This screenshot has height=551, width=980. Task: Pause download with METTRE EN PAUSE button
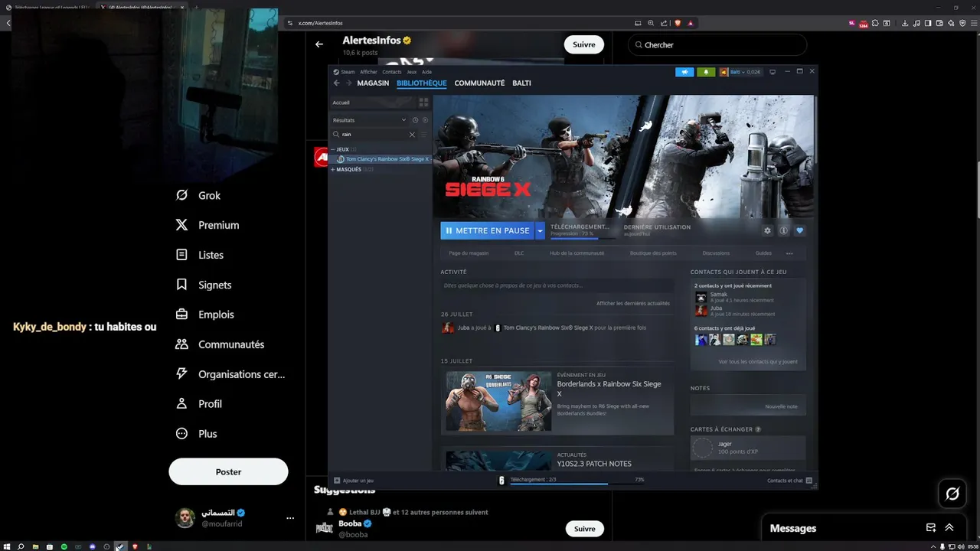[487, 230]
